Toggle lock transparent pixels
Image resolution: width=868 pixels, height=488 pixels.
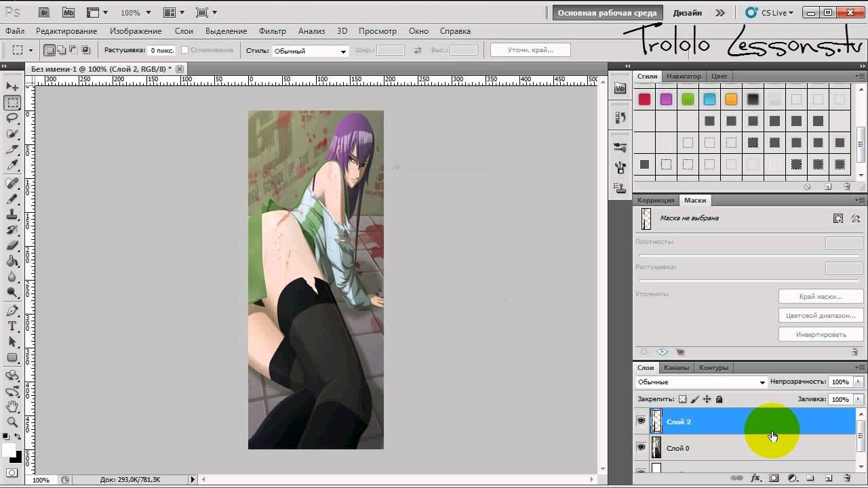coord(683,399)
